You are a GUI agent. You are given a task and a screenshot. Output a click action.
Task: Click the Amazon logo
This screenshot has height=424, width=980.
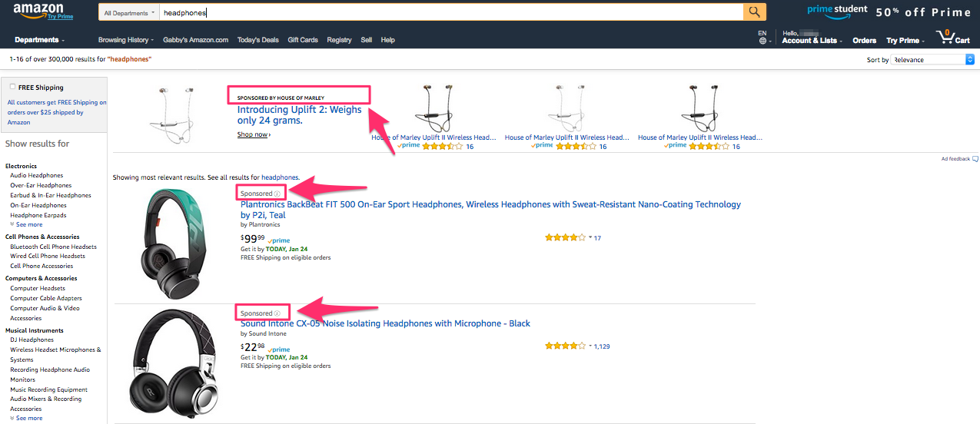tap(38, 11)
